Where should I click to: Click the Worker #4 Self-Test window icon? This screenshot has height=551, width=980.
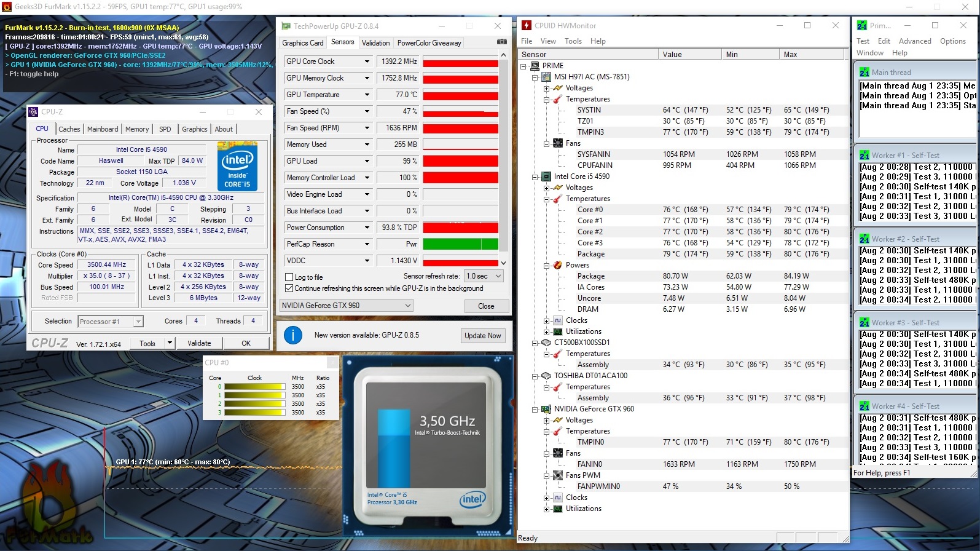pos(864,406)
